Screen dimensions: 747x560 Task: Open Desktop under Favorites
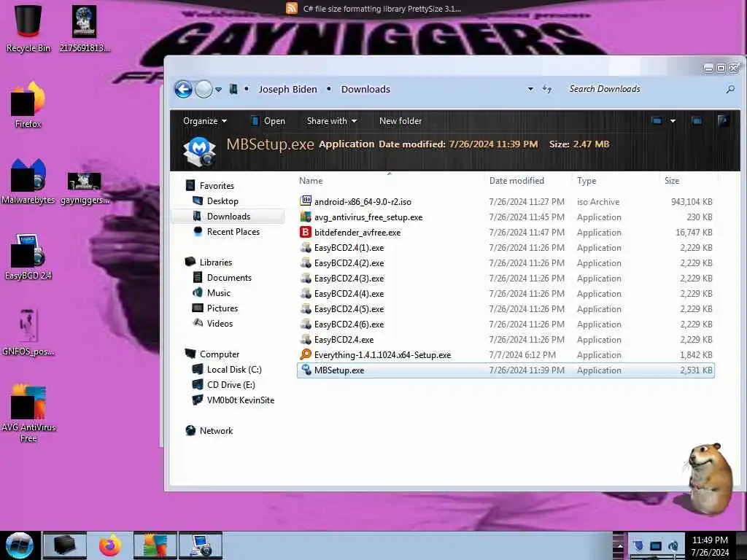[x=222, y=201]
